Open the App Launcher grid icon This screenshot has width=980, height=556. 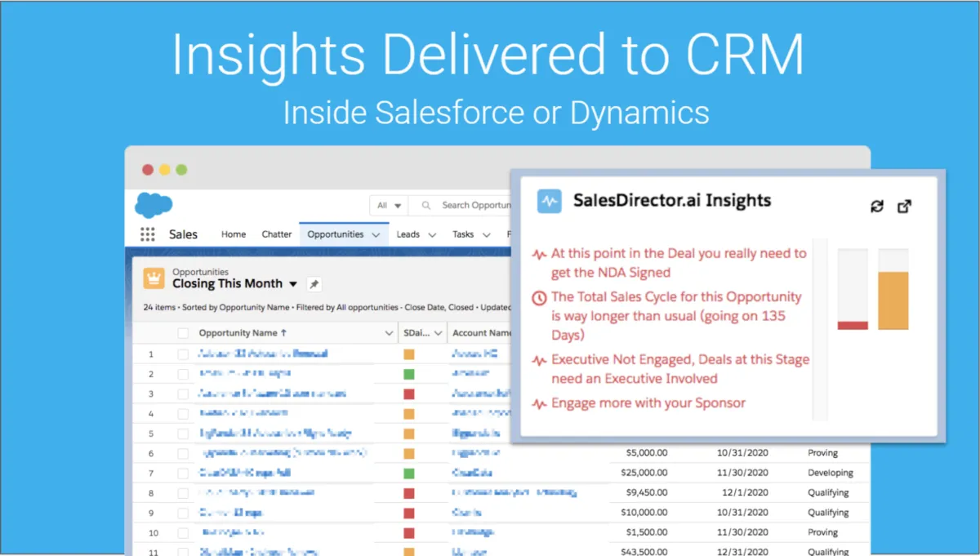click(x=148, y=234)
